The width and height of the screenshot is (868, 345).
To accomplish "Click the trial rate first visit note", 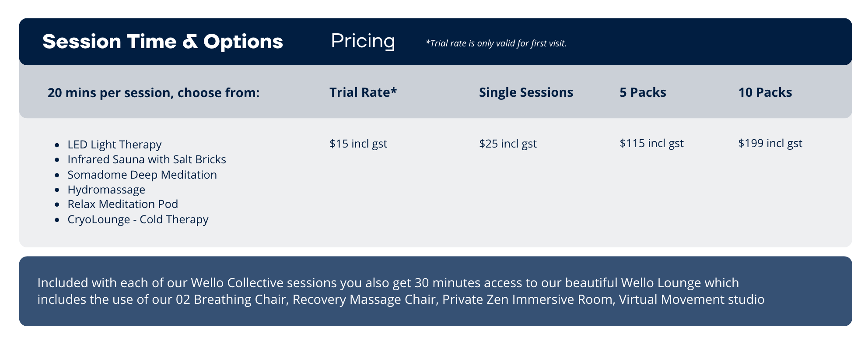I will pos(496,43).
